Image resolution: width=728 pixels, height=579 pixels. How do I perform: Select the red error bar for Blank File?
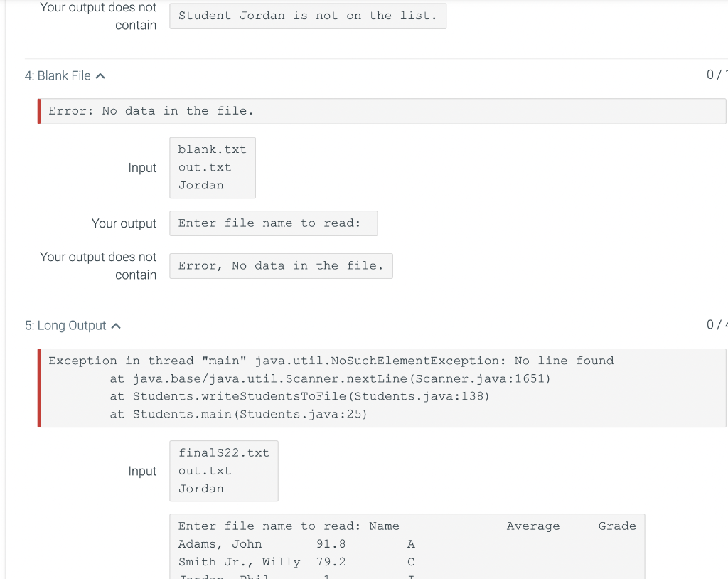tap(39, 111)
